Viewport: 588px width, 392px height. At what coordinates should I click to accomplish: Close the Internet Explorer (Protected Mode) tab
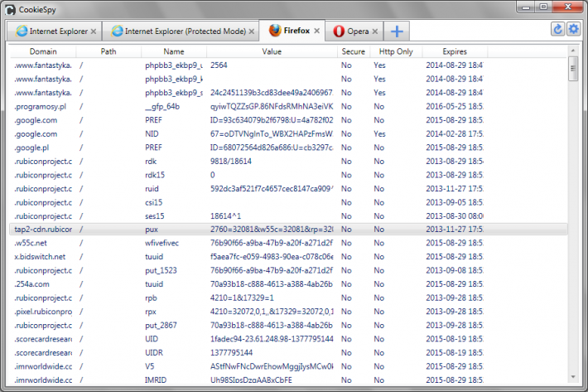[252, 31]
